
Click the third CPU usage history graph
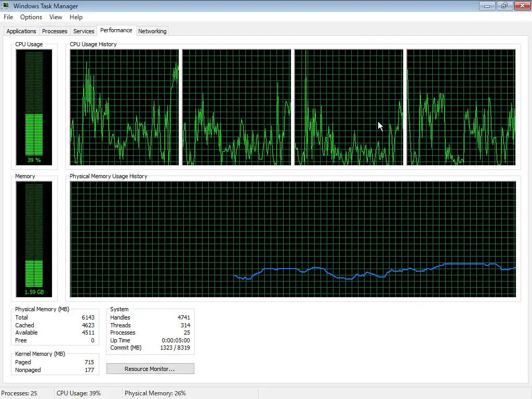coord(349,107)
